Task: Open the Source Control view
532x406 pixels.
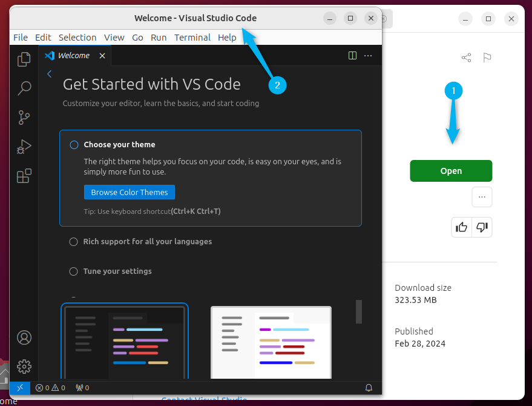Action: (x=24, y=117)
